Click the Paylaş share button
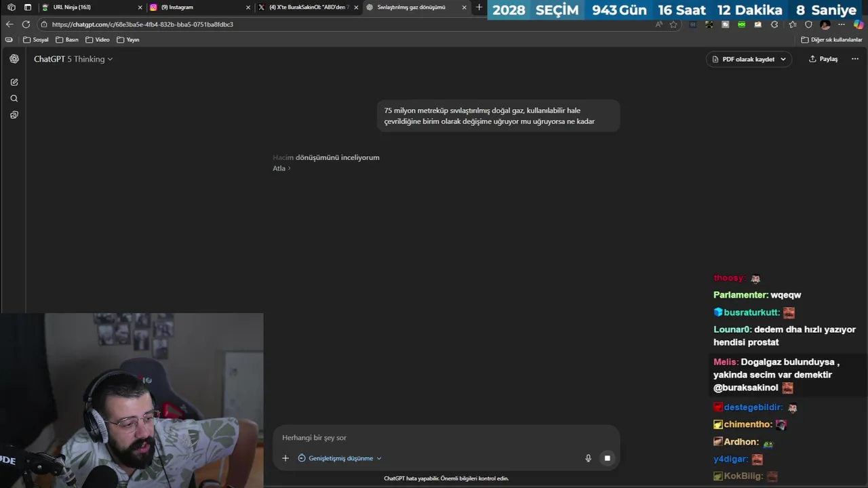The width and height of the screenshot is (868, 488). click(x=823, y=59)
